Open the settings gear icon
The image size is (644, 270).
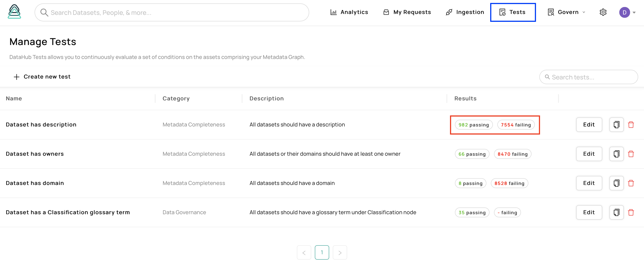point(603,12)
